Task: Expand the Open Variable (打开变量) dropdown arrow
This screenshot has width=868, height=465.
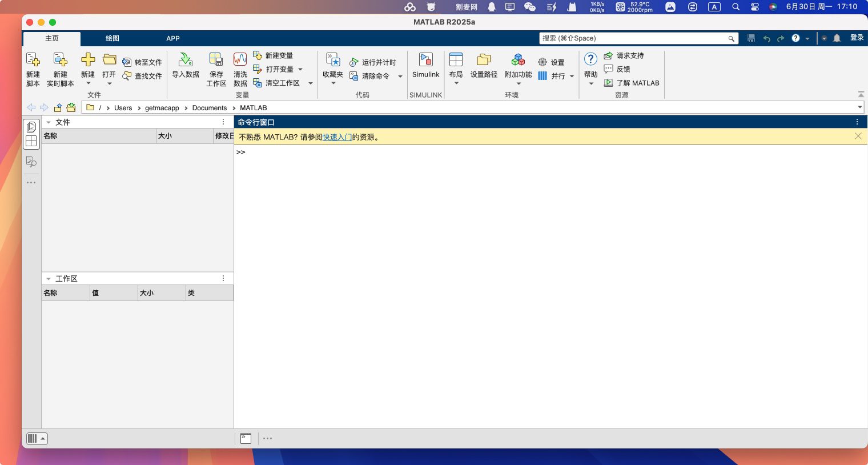Action: (x=300, y=69)
